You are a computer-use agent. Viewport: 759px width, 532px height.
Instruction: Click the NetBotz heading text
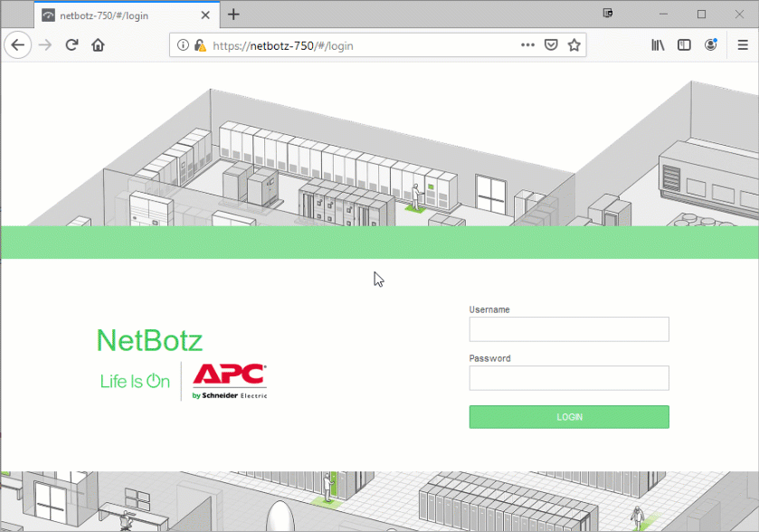(149, 340)
